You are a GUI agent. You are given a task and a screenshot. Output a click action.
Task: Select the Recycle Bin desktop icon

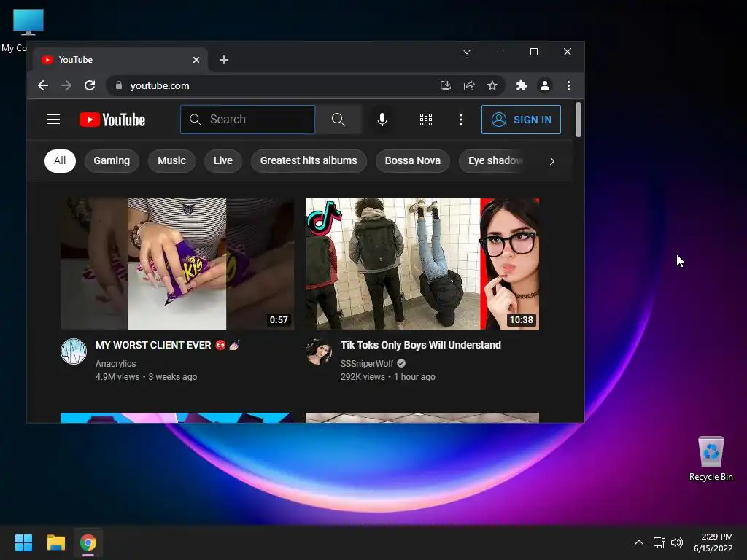point(711,459)
